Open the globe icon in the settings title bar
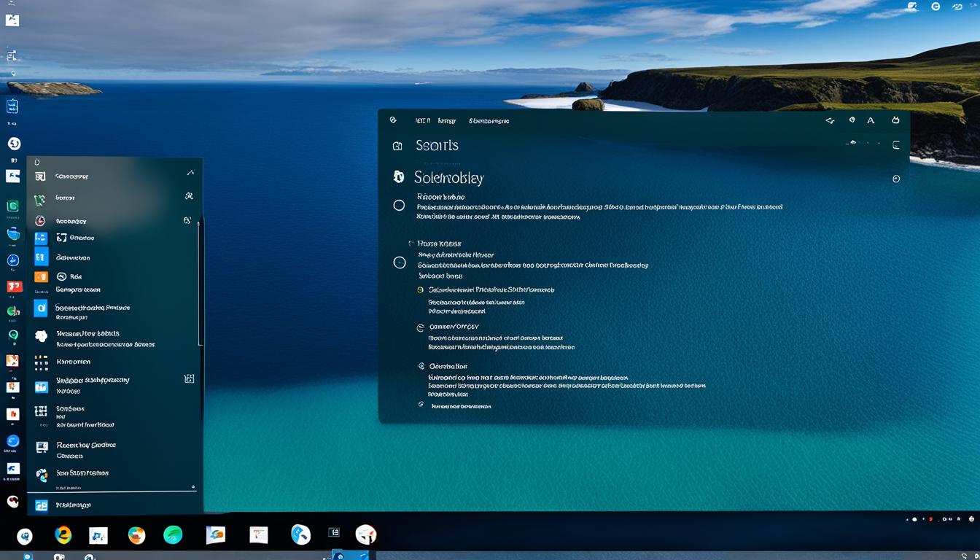Screen dimensions: 980x560 click(x=852, y=120)
